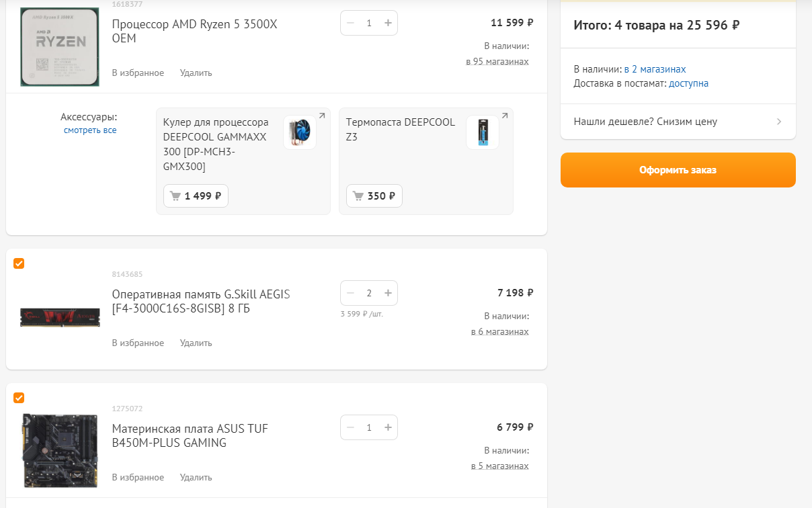Image resolution: width=812 pixels, height=508 pixels.
Task: Decrease Ryzen 5 3500X quantity with minus
Action: [x=350, y=23]
